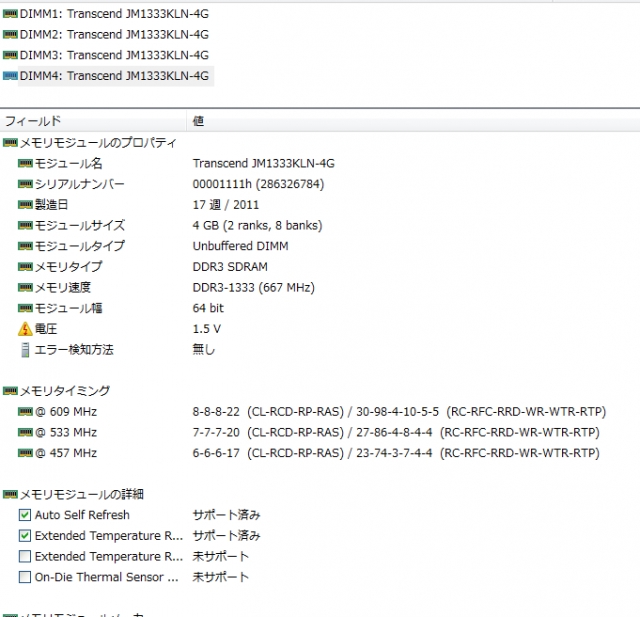Click the フィールド column header

click(x=93, y=121)
